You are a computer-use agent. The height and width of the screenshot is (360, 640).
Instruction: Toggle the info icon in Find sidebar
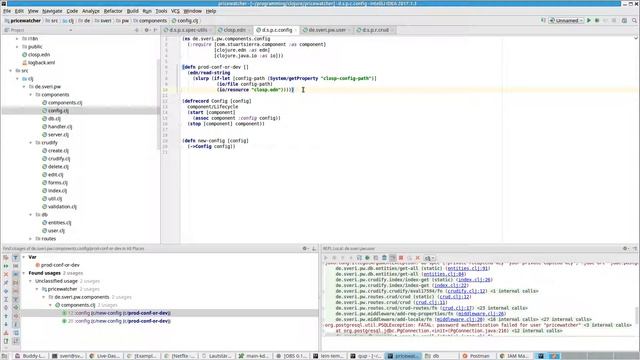15,324
